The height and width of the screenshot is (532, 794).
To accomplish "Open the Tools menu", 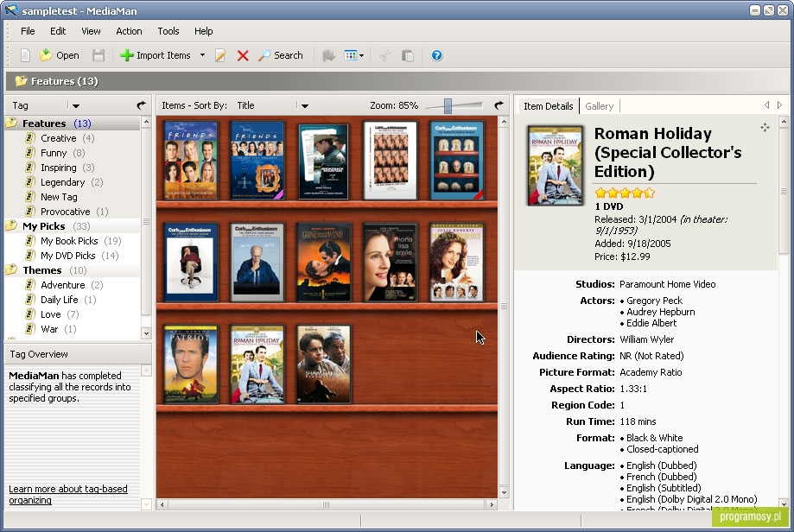I will (168, 31).
